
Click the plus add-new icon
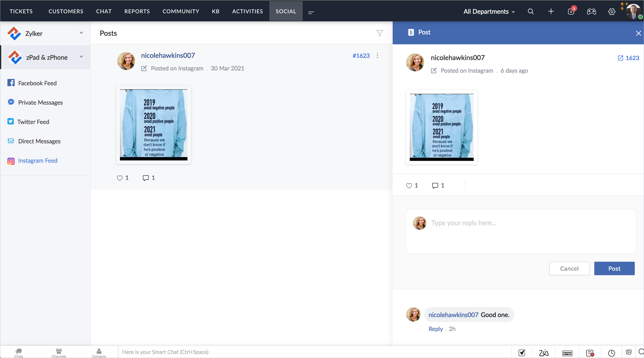[551, 11]
